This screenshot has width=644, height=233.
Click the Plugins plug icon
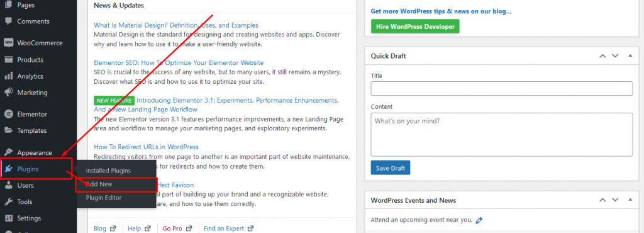coord(8,169)
